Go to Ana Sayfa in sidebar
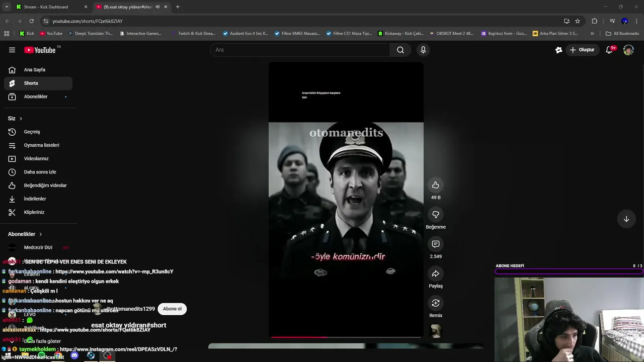644x362 pixels. pos(38,70)
